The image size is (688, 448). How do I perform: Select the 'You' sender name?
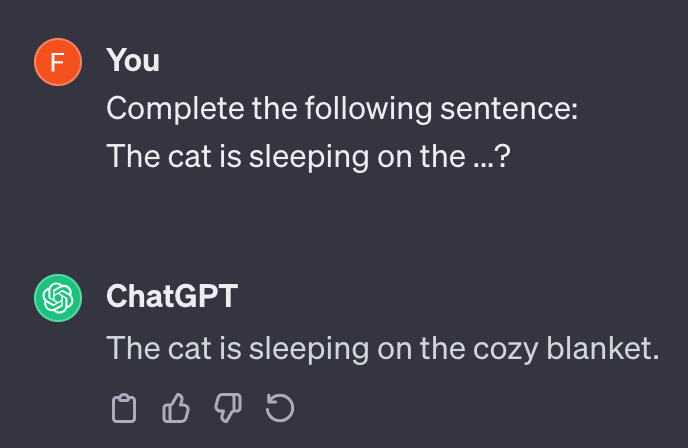pyautogui.click(x=133, y=60)
